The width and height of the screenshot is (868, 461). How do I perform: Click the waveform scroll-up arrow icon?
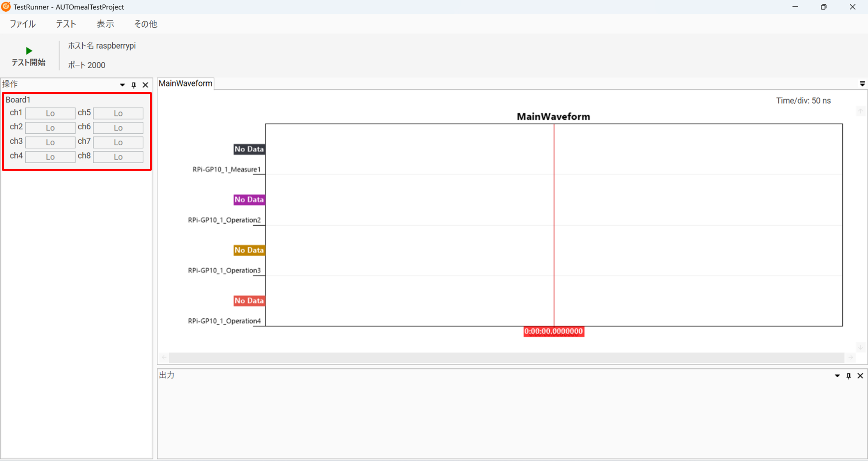tap(860, 111)
